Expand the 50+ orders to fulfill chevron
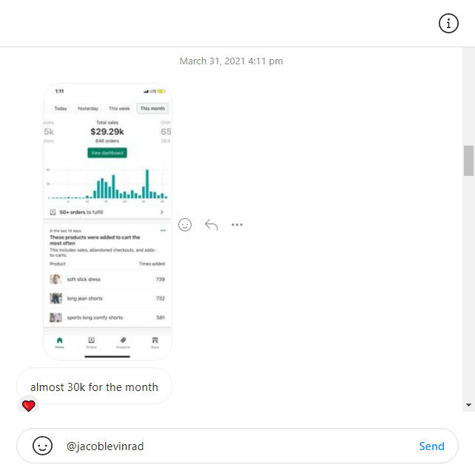The image size is (475, 476). (162, 212)
